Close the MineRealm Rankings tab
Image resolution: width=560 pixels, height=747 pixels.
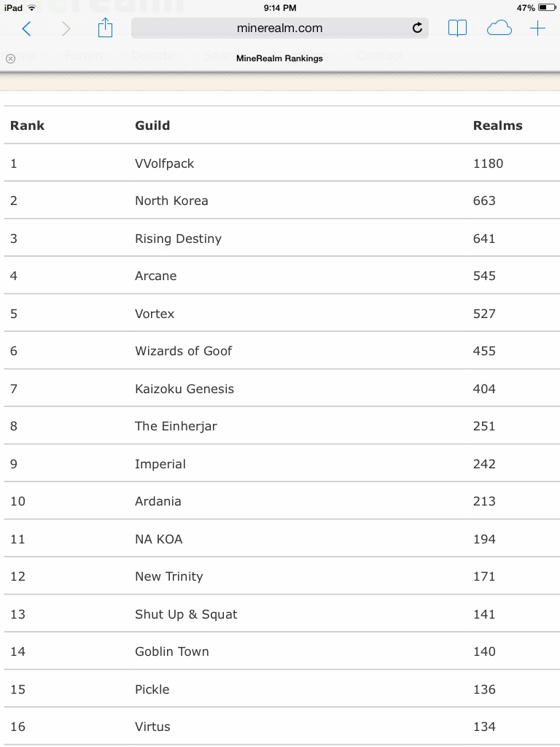click(x=10, y=58)
